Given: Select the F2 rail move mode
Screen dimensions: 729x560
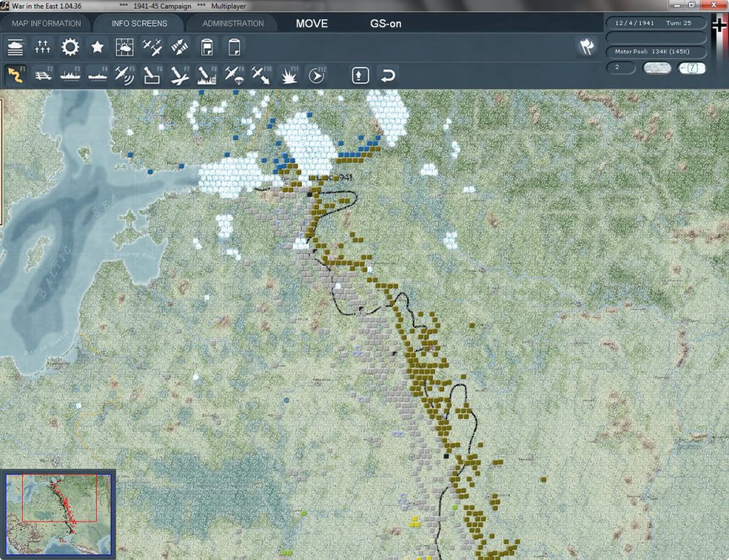Looking at the screenshot, I should [x=43, y=75].
